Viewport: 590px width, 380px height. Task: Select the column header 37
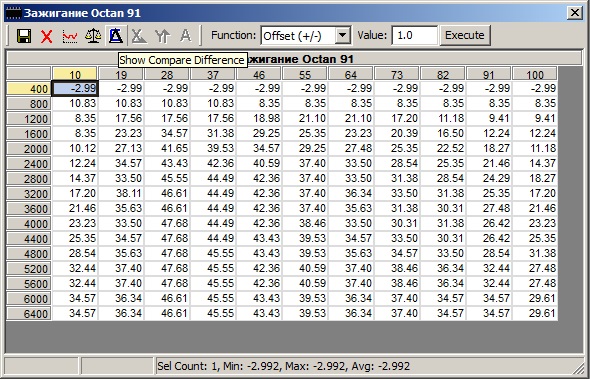pos(213,74)
